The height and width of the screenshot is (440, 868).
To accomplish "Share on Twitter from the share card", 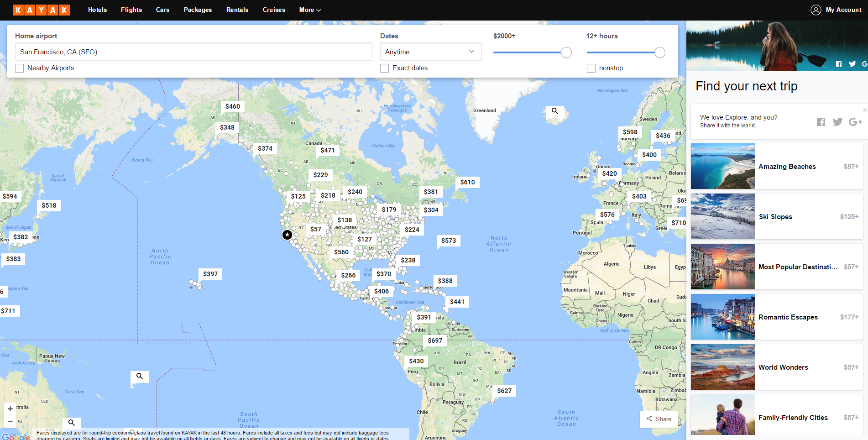I will pyautogui.click(x=837, y=122).
